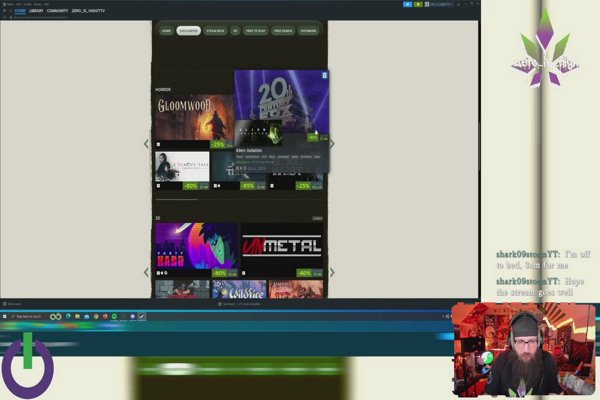
Task: Open Firefox from the taskbar
Action: (x=105, y=317)
